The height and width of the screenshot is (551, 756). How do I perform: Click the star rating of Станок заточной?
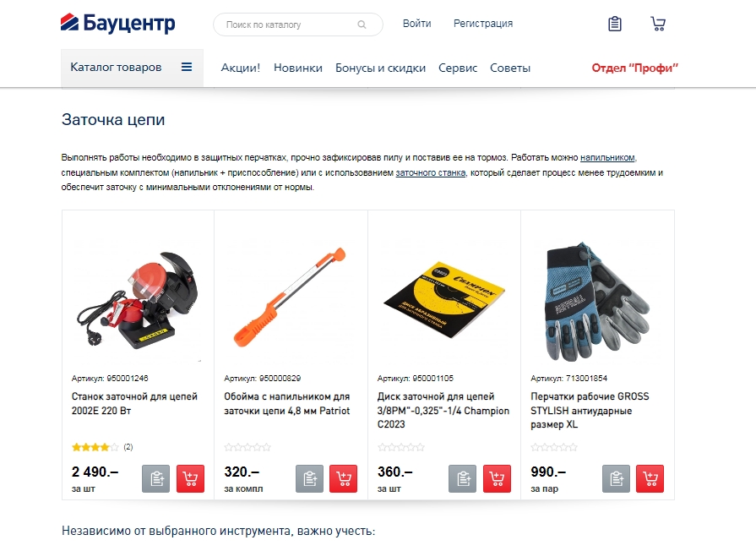tap(95, 447)
